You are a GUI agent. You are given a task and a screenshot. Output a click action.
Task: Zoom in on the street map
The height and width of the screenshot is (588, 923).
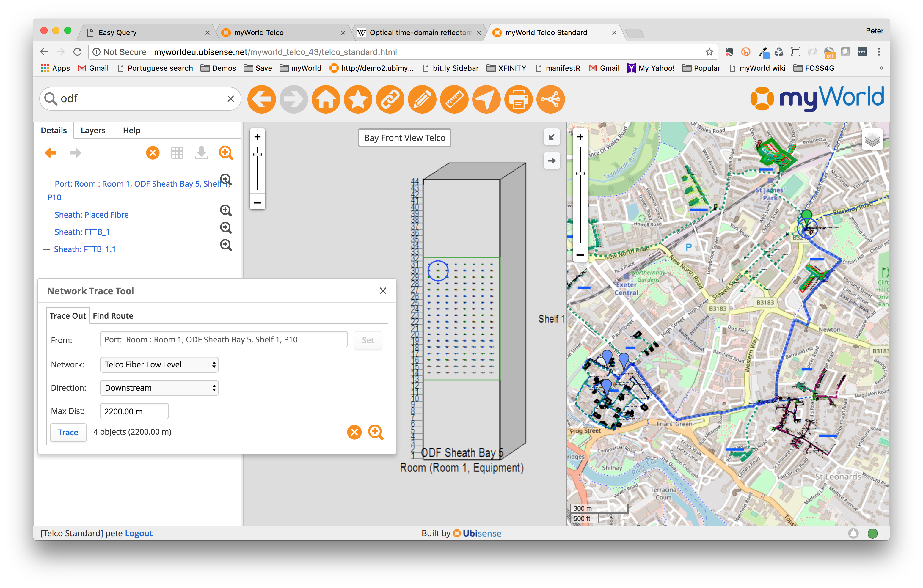click(580, 137)
